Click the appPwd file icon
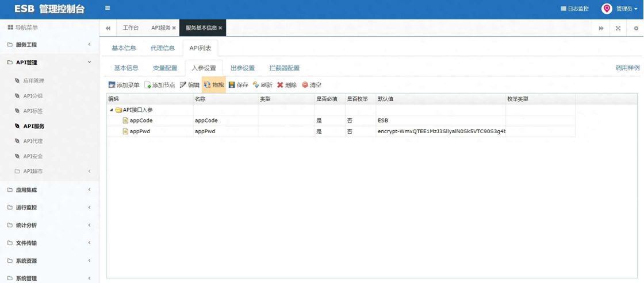644x283 pixels. click(126, 131)
